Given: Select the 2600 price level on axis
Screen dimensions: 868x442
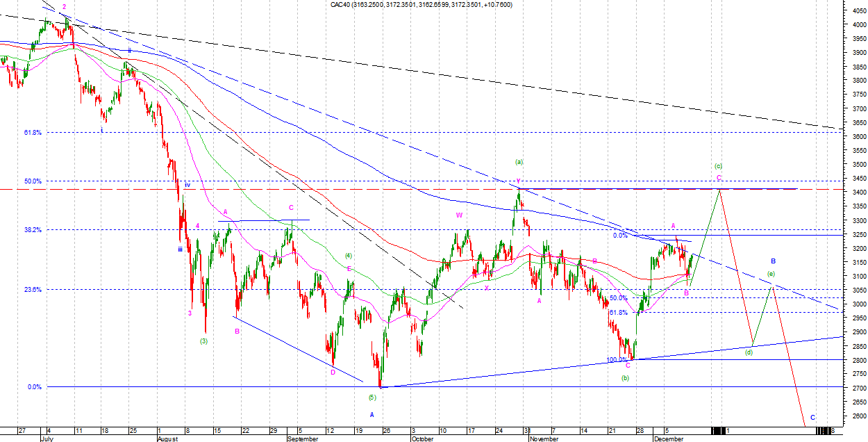Looking at the screenshot, I should pyautogui.click(x=858, y=416).
